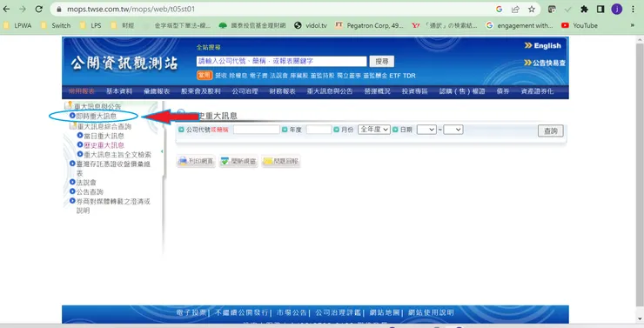Screen dimensions: 644x328
Task: Open the 公告快易查 quick lookup link
Action: [x=545, y=63]
